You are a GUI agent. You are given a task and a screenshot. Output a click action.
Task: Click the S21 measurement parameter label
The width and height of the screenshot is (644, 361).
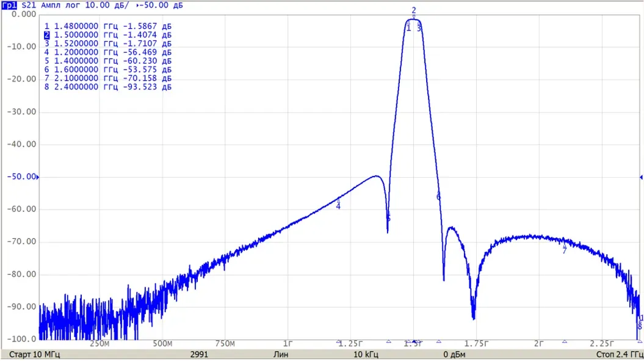(x=29, y=5)
